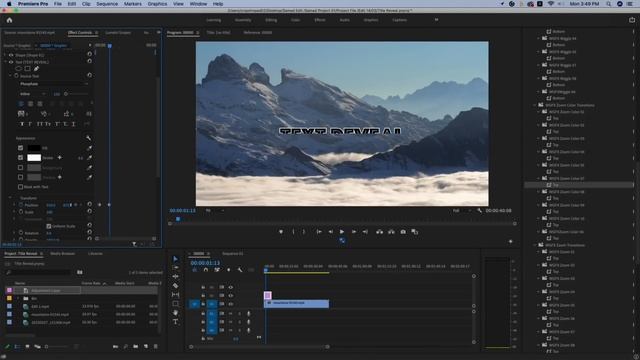Image resolution: width=640 pixels, height=360 pixels.
Task: Open the comparison view button
Action: 415,232
